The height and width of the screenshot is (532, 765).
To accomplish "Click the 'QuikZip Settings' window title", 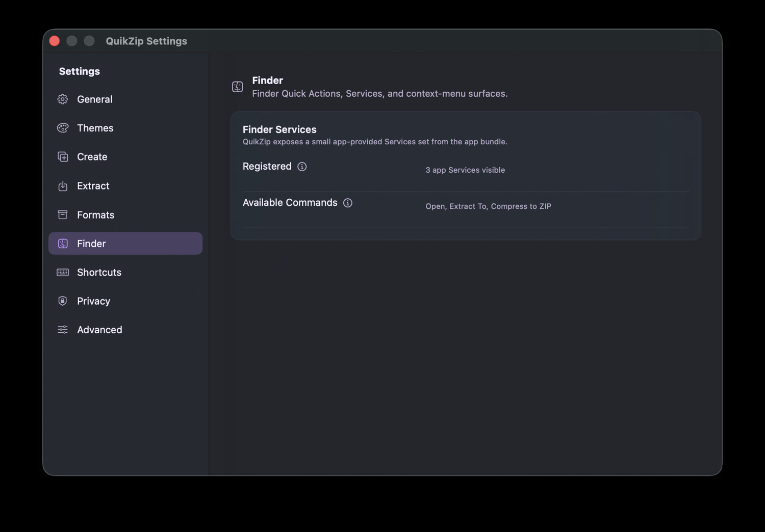I will [146, 41].
